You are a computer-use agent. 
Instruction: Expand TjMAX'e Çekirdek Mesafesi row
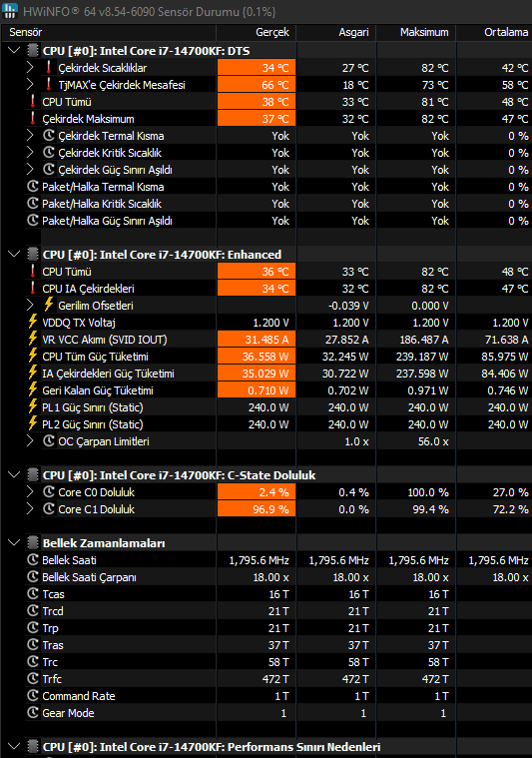[x=30, y=84]
